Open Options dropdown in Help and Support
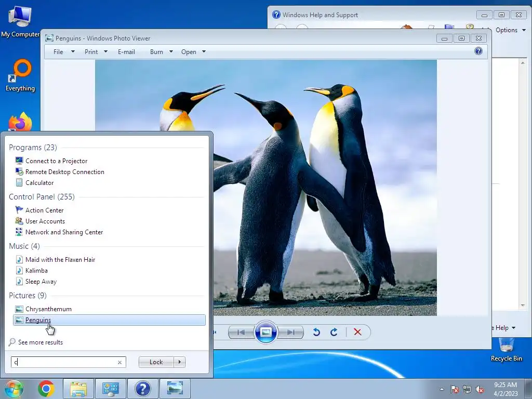Image resolution: width=532 pixels, height=399 pixels. 511,30
